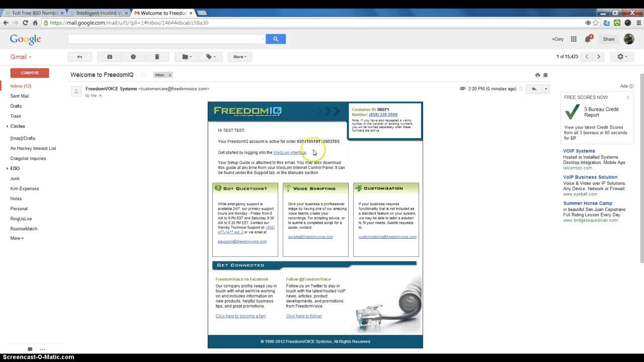The width and height of the screenshot is (644, 362).
Task: Open the Google apps grid
Action: pos(574,39)
